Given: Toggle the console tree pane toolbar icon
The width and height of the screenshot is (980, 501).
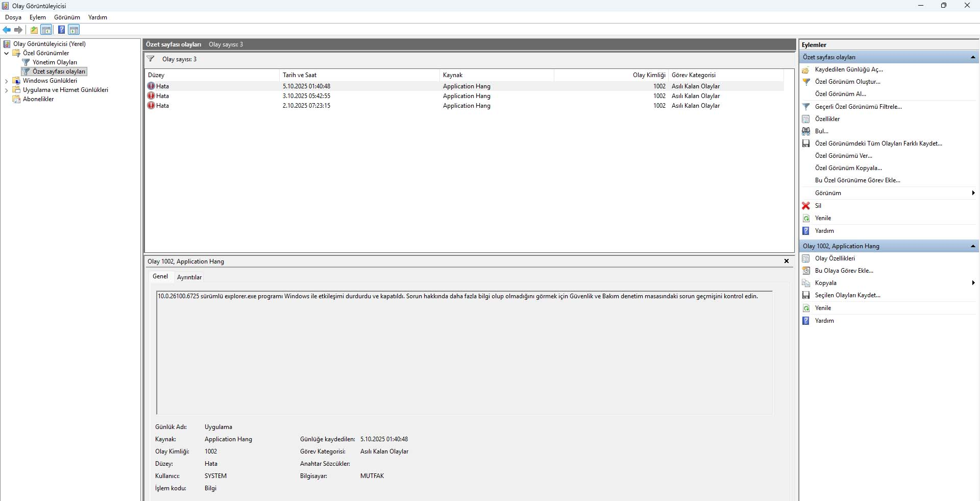Looking at the screenshot, I should pyautogui.click(x=46, y=30).
